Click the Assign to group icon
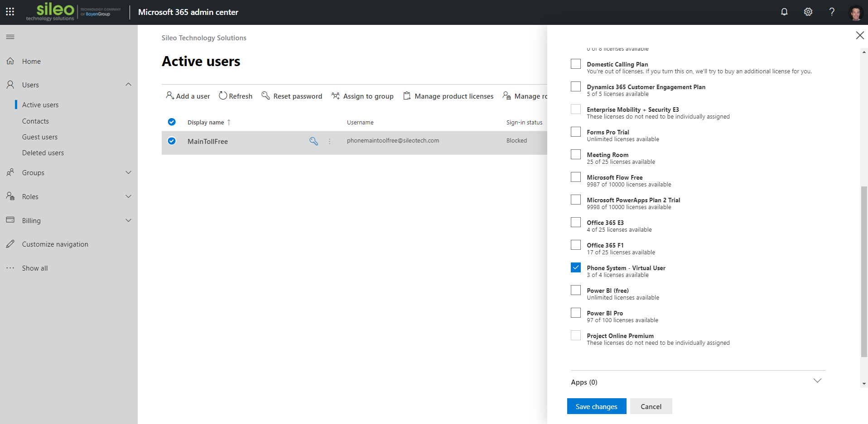Viewport: 868px width, 424px height. coord(335,95)
